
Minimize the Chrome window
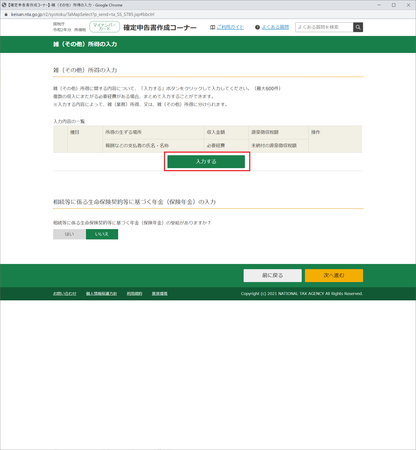point(379,5)
